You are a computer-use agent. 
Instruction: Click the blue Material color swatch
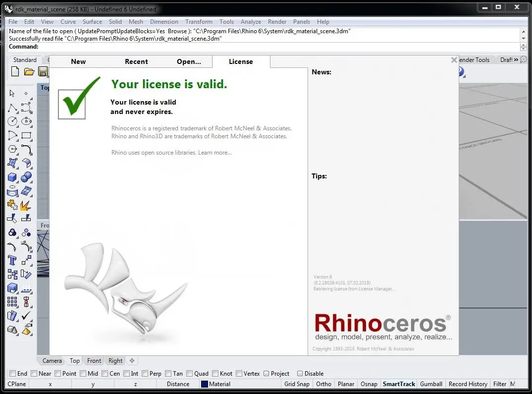204,384
